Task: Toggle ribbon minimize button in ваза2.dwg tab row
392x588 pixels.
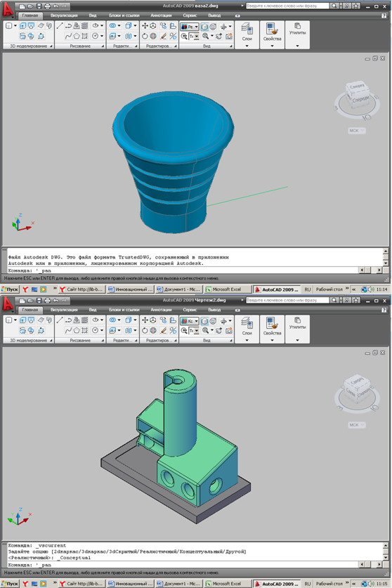Action: point(237,16)
